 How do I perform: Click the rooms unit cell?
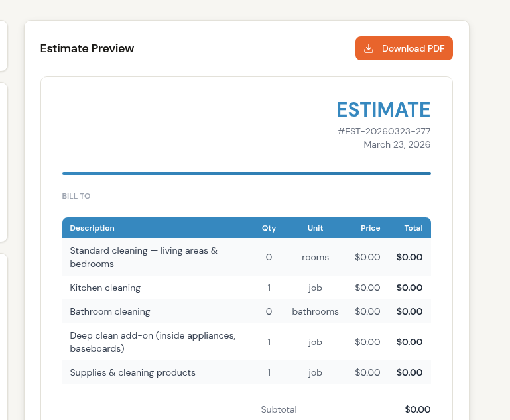pyautogui.click(x=315, y=257)
